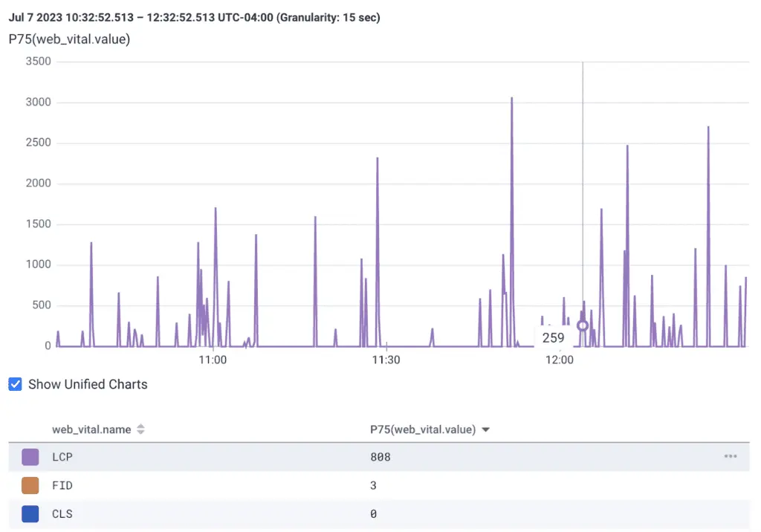Click the web_vital.name column header
The height and width of the screenshot is (532, 761).
[91, 429]
